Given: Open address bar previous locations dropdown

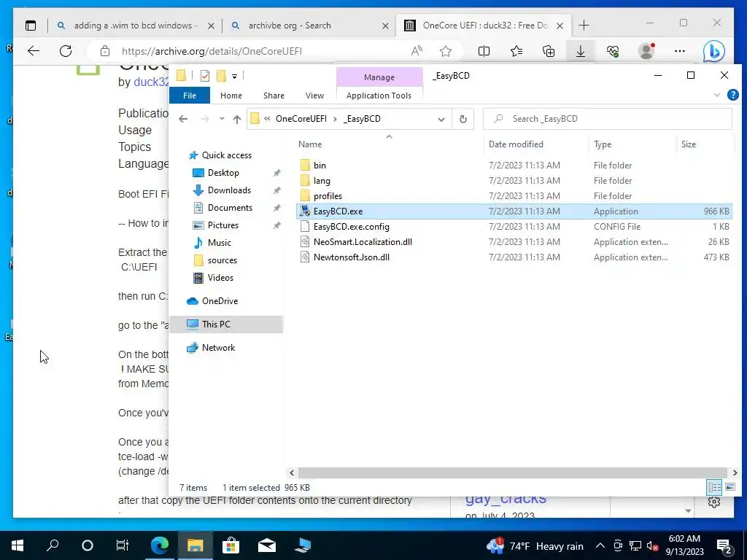Looking at the screenshot, I should [x=441, y=119].
